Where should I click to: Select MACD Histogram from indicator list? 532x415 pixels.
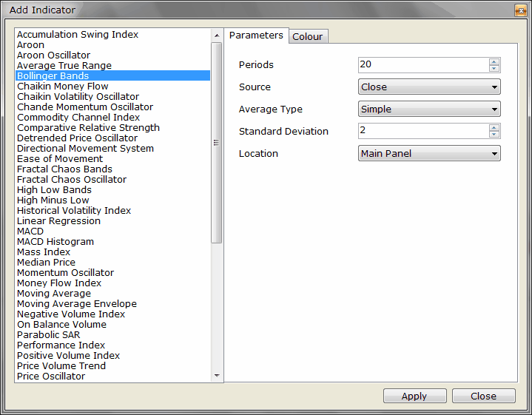pyautogui.click(x=55, y=242)
